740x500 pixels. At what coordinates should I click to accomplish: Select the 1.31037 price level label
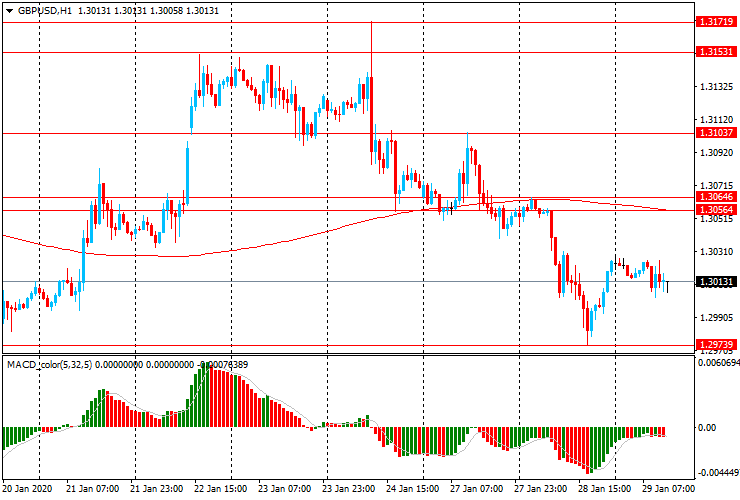(x=716, y=133)
